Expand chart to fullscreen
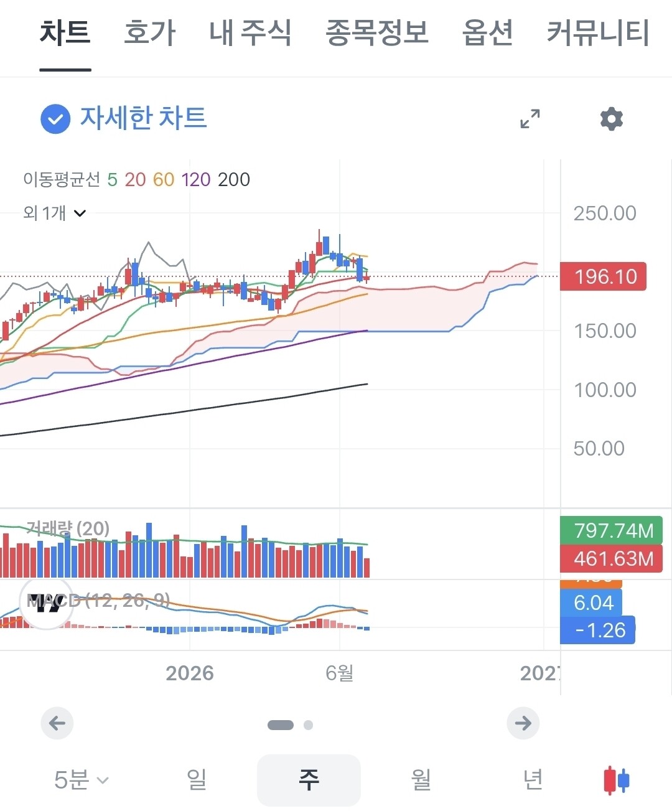 pos(530,118)
